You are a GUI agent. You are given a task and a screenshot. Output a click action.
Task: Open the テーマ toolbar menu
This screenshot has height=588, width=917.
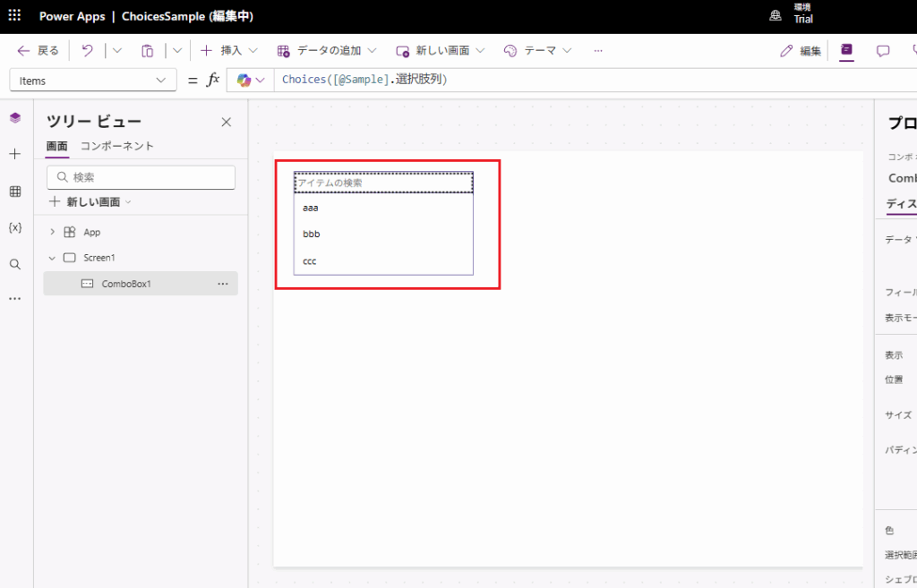[x=537, y=51]
